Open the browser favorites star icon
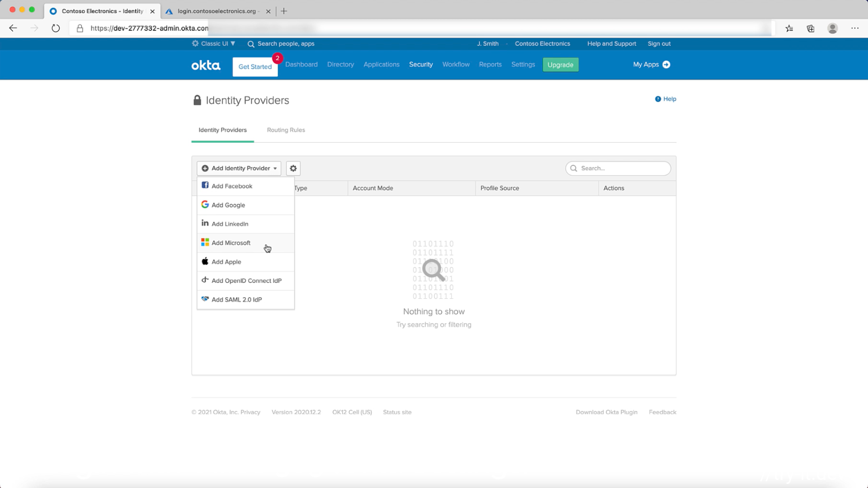The width and height of the screenshot is (868, 488). (789, 28)
